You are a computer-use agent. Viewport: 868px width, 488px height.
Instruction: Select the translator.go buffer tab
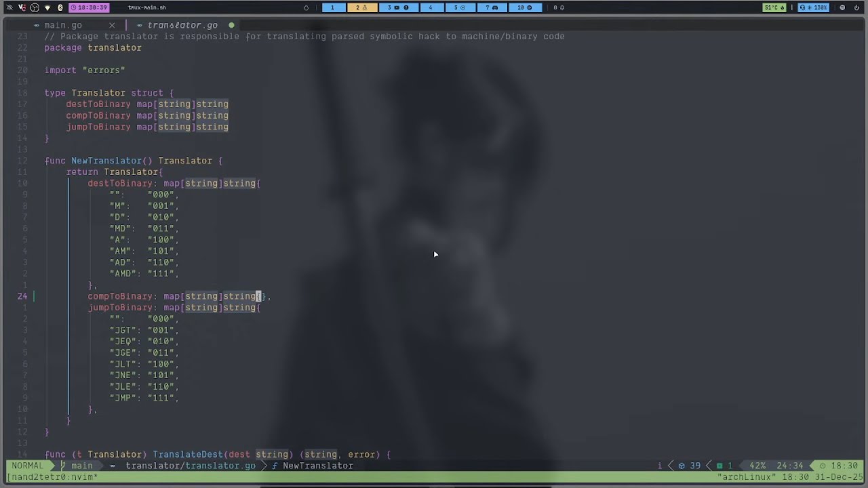(x=182, y=25)
